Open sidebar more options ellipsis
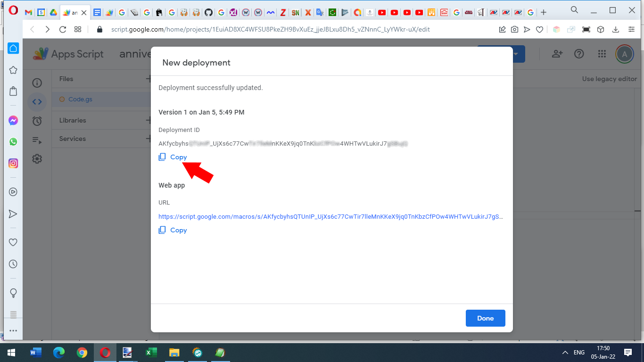This screenshot has width=644, height=362. click(x=13, y=331)
